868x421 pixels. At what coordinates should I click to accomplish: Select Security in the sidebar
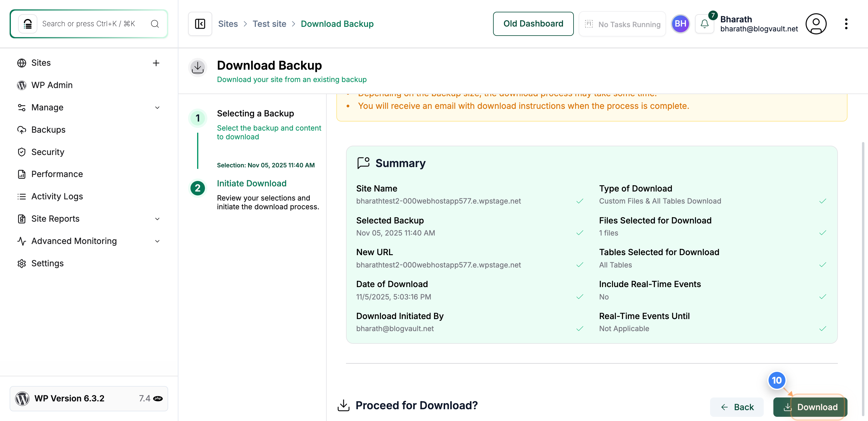tap(48, 152)
